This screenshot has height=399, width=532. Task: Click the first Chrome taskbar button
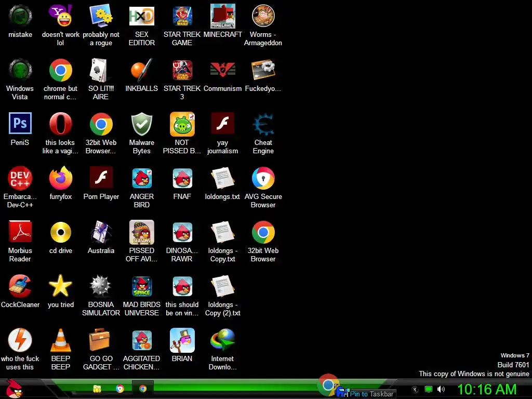[120, 389]
